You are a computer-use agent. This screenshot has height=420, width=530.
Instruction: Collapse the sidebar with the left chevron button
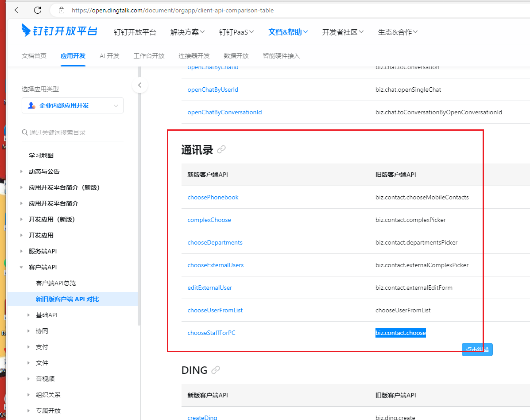point(140,85)
